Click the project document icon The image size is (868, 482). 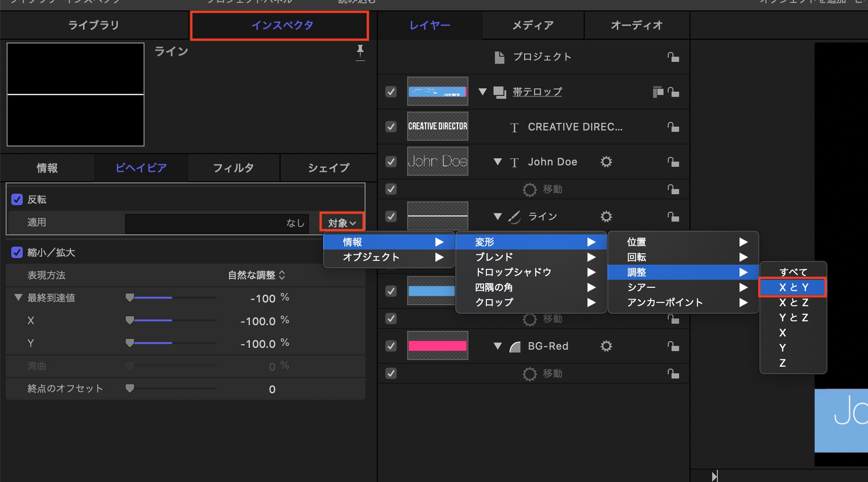pos(499,57)
